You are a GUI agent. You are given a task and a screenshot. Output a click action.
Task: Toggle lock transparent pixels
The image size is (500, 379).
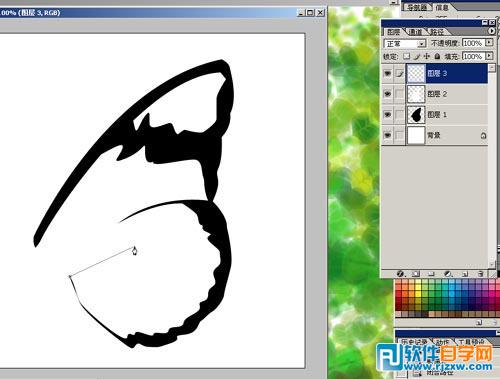[x=406, y=56]
